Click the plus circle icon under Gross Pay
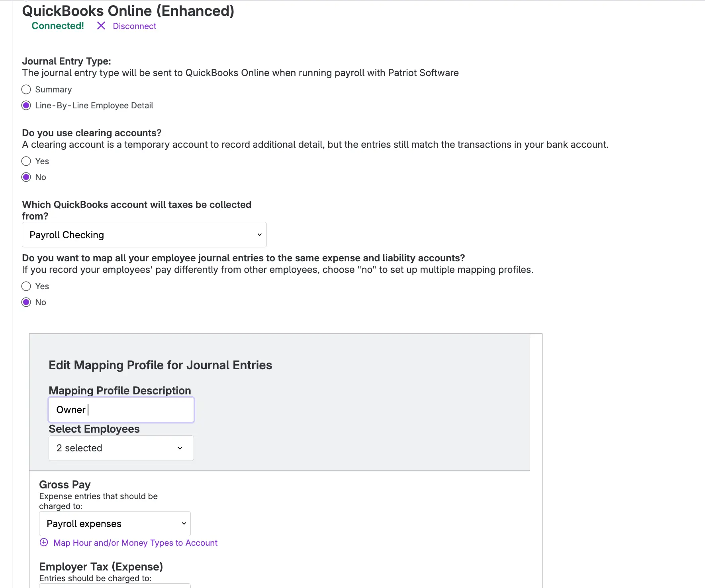Screen dimensions: 705x588 (44, 543)
